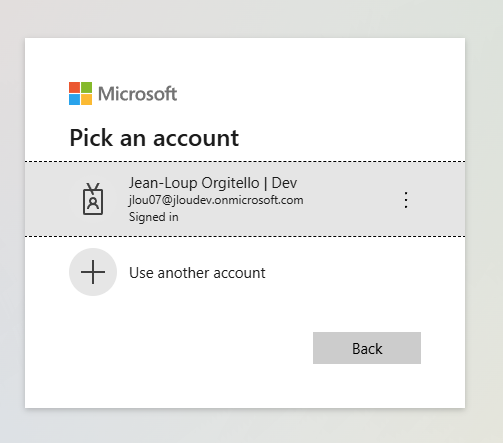The width and height of the screenshot is (503, 443).
Task: Click the Signed in status text
Action: [x=154, y=217]
